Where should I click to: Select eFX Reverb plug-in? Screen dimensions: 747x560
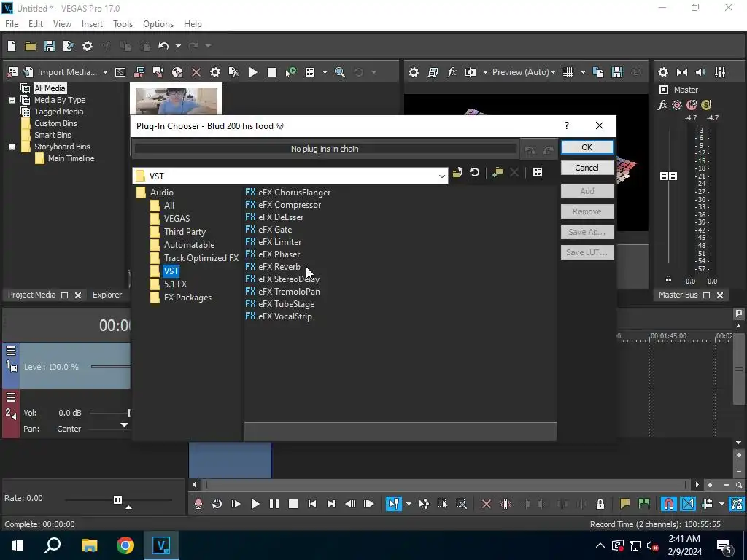[273, 267]
